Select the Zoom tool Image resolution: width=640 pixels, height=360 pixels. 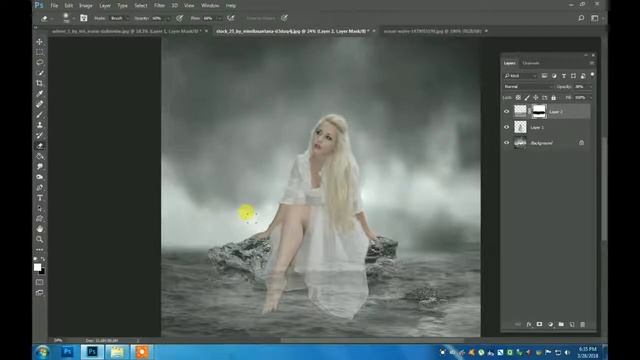pyautogui.click(x=40, y=240)
